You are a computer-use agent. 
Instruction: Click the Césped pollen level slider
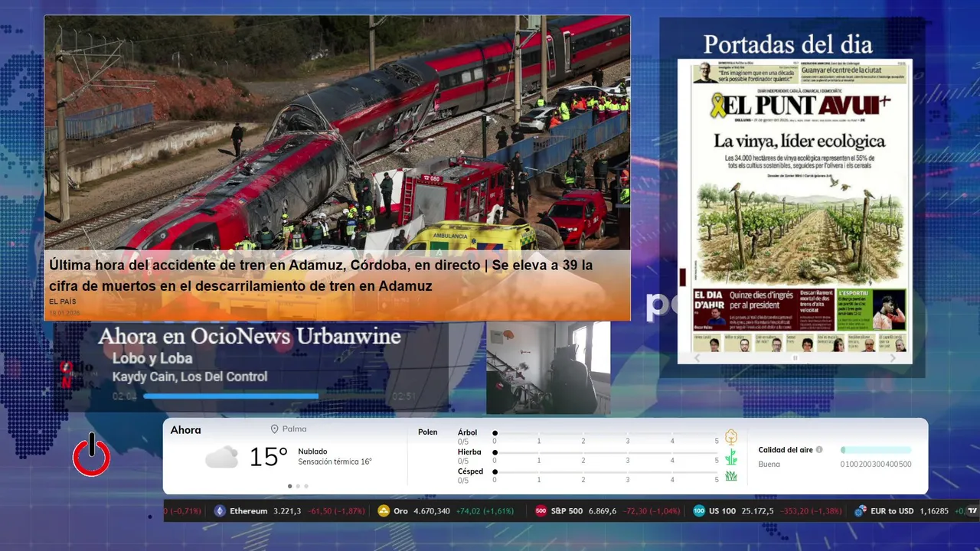pyautogui.click(x=606, y=472)
